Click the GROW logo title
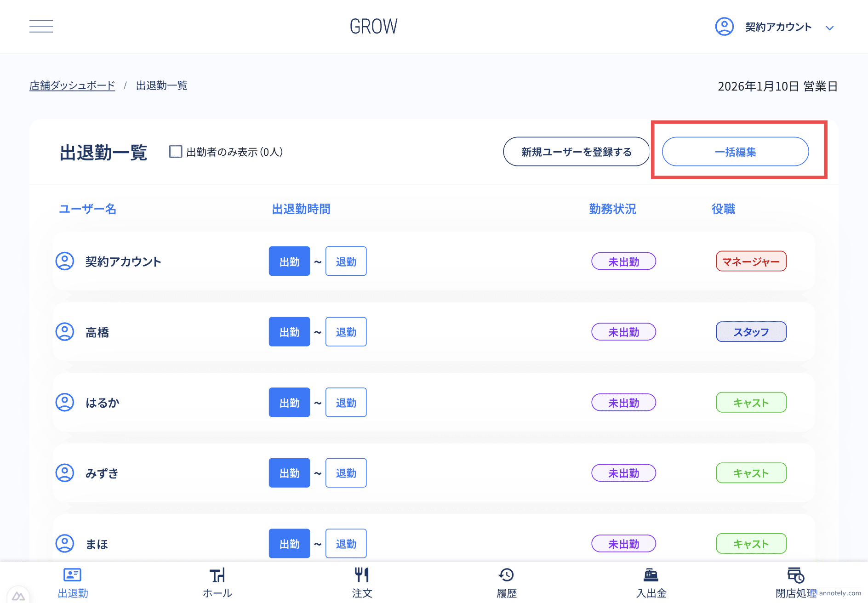 (x=373, y=27)
